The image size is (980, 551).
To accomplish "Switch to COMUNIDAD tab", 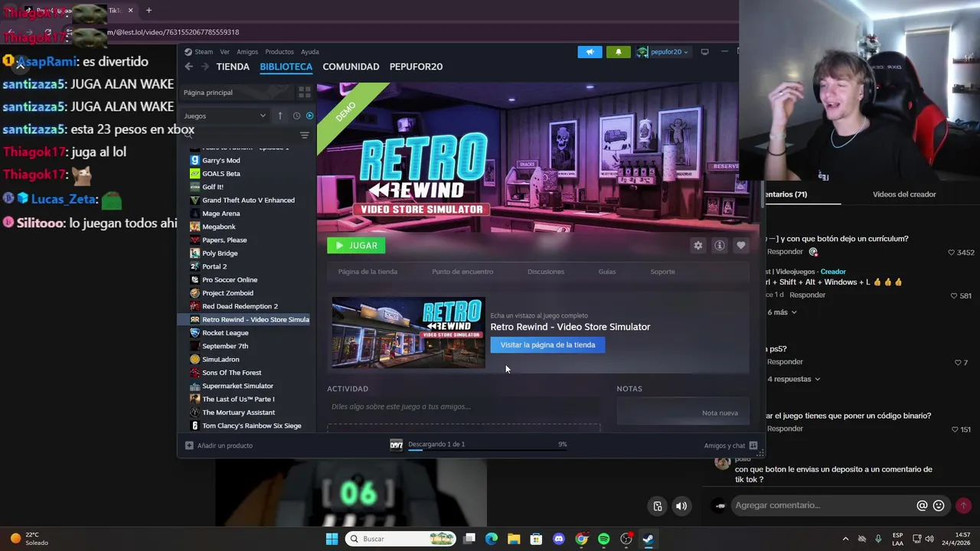I will click(x=351, y=67).
